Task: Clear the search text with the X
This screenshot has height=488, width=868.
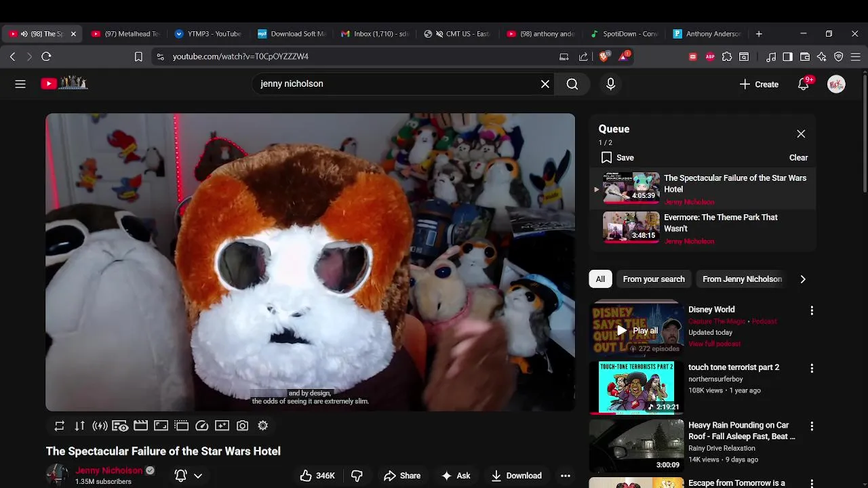Action: click(x=545, y=84)
